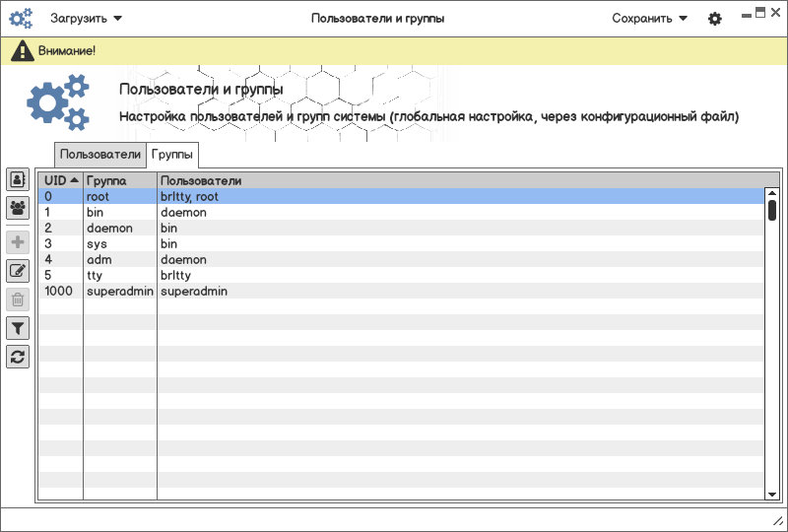Click the warning triangle icon
Image resolution: width=788 pixels, height=532 pixels.
click(22, 50)
